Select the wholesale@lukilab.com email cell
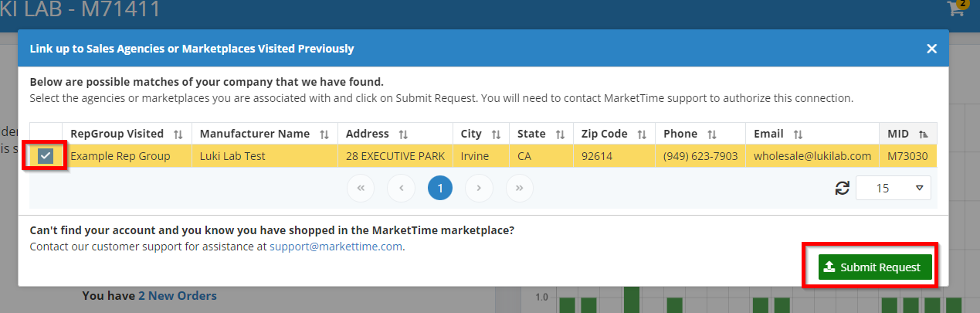 click(x=812, y=156)
